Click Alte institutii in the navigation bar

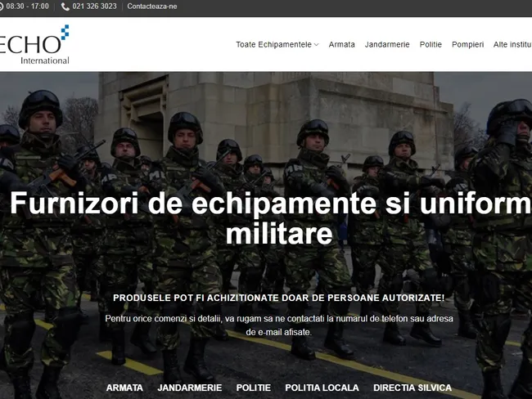tap(512, 44)
